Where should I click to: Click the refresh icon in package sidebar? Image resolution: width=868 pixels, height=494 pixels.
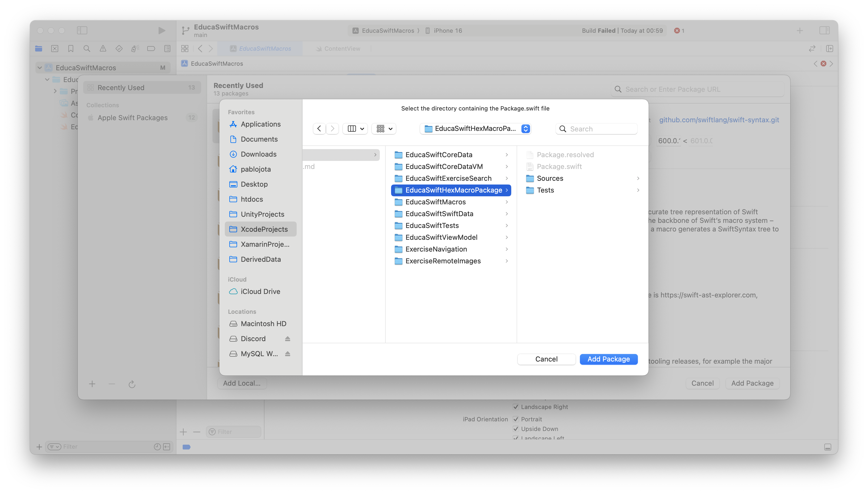(x=132, y=384)
